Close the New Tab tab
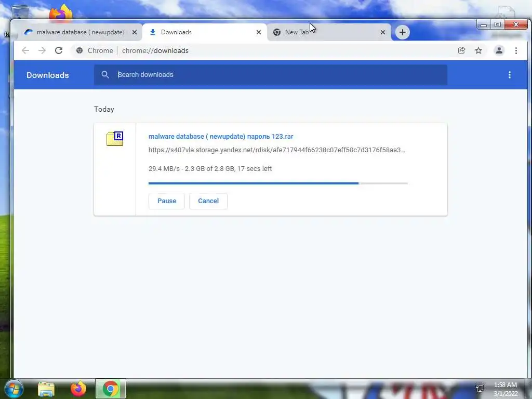This screenshot has height=399, width=532. click(383, 32)
